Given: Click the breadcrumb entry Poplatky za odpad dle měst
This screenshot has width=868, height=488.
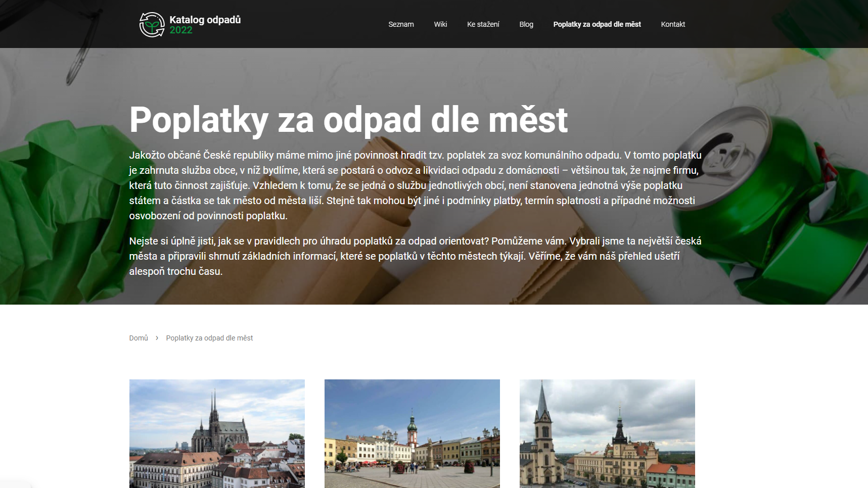Looking at the screenshot, I should 209,338.
